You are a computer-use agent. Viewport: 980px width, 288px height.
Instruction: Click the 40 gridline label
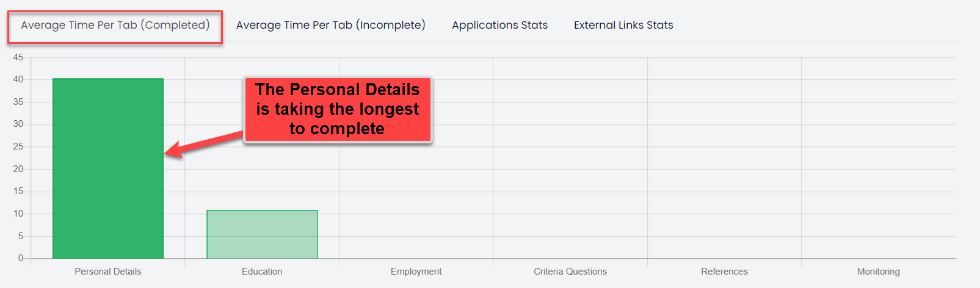pos(18,79)
